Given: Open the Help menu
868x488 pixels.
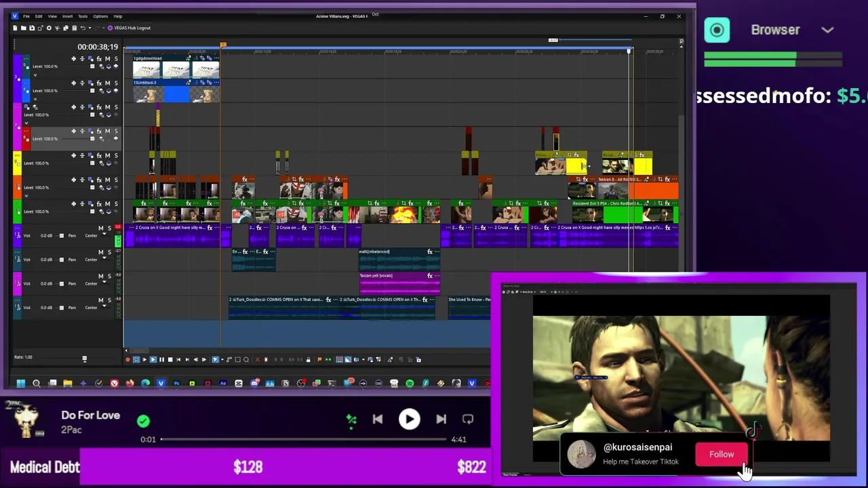Looking at the screenshot, I should [117, 16].
